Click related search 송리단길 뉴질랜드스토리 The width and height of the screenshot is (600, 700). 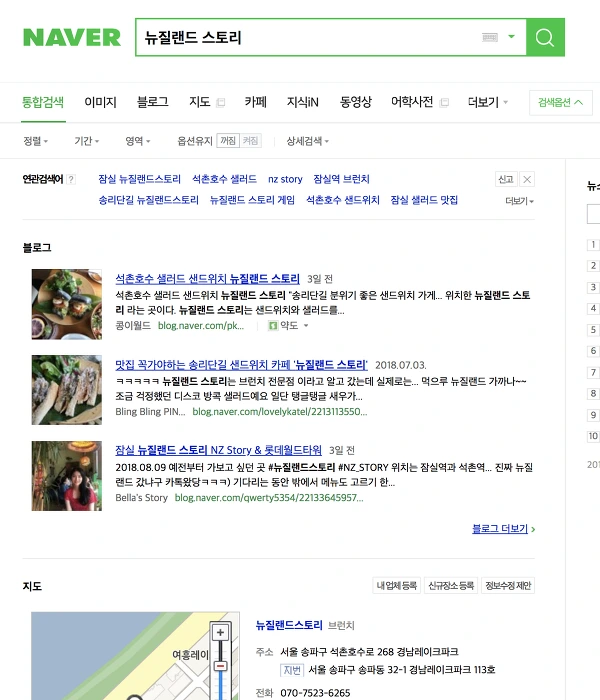tap(149, 200)
